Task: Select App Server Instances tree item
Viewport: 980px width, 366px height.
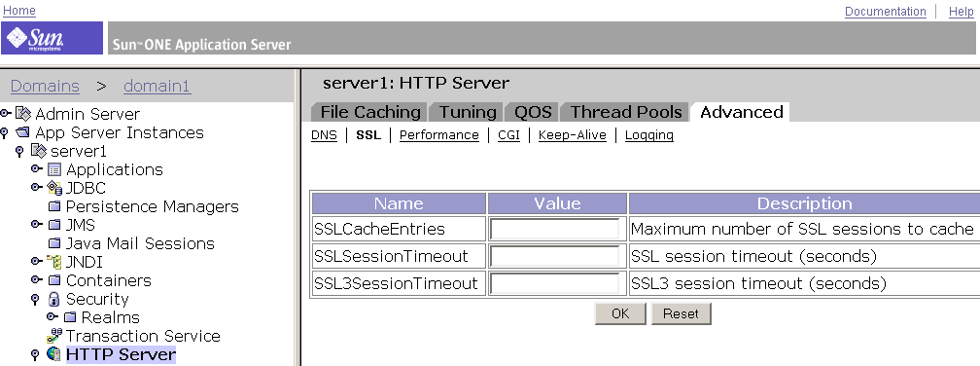Action: 120,132
